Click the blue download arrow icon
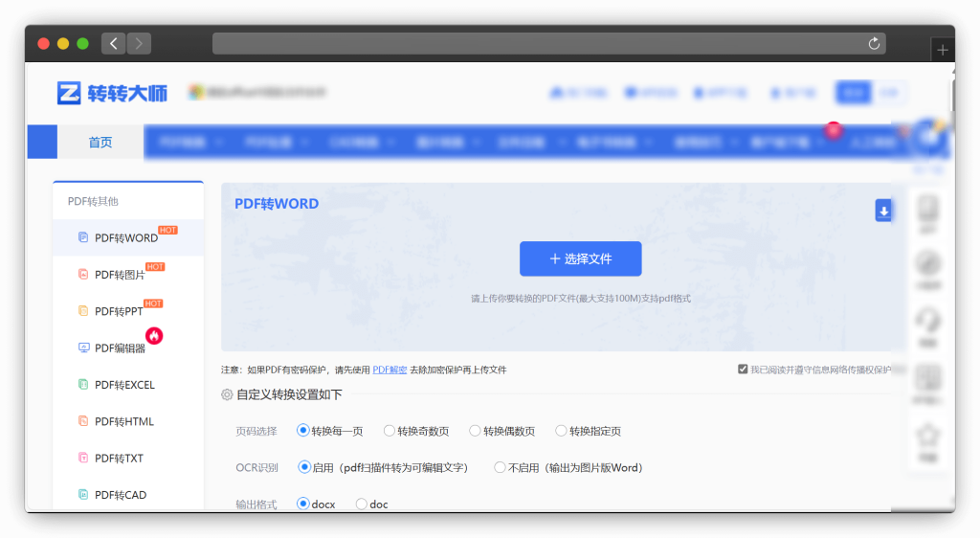 point(883,211)
